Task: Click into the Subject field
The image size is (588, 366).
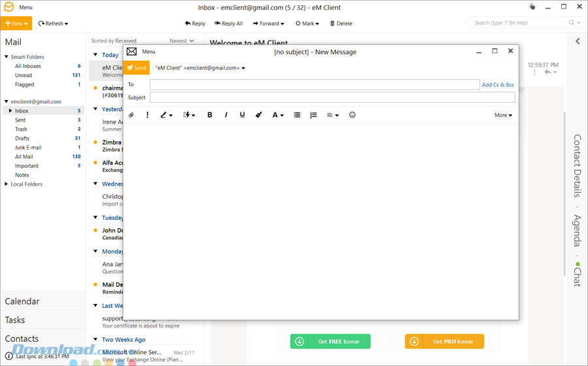Action: click(332, 97)
